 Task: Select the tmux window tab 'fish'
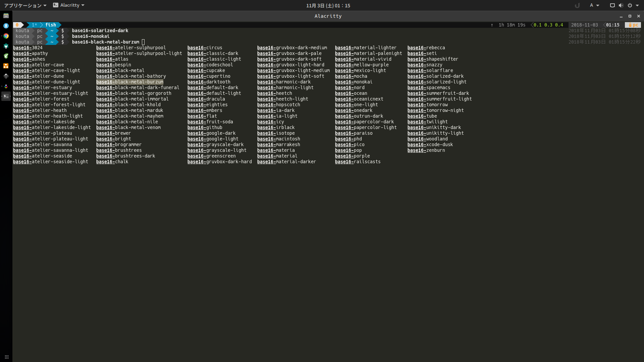50,25
